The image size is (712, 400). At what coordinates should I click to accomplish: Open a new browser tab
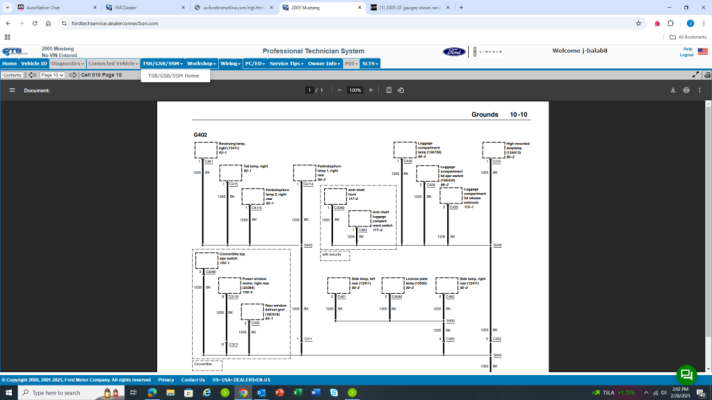(461, 8)
